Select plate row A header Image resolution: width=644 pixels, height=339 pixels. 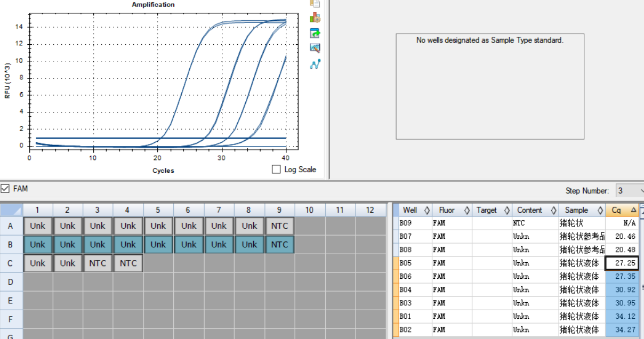[11, 226]
